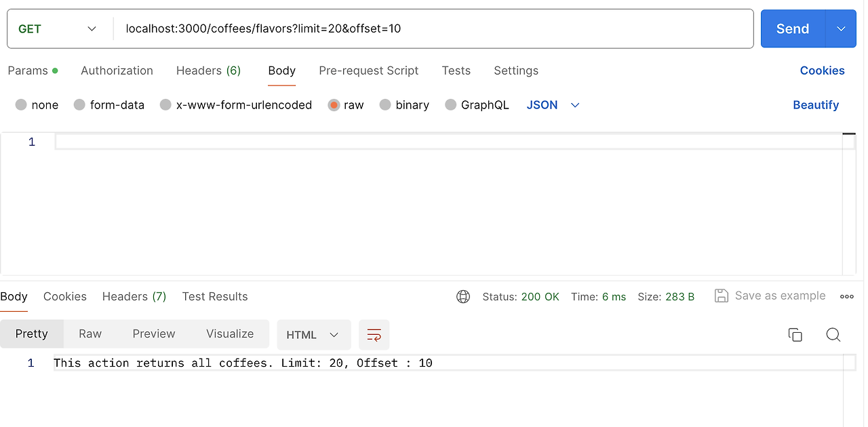Open the JSON body format dropdown

click(553, 105)
